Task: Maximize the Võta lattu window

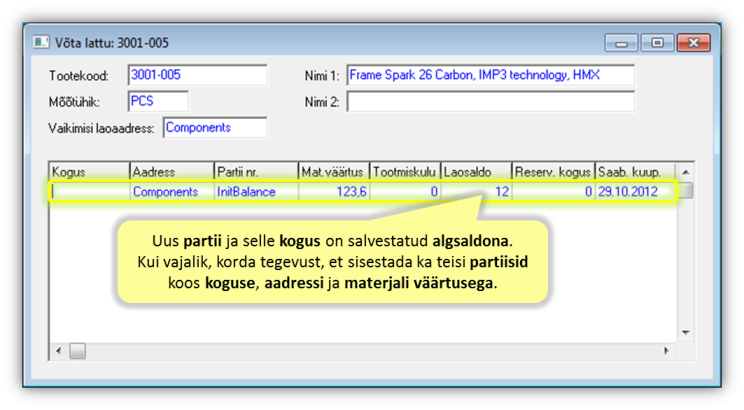Action: pyautogui.click(x=657, y=43)
